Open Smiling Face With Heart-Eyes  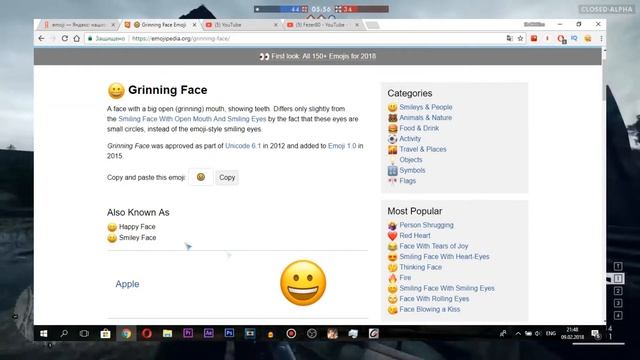click(444, 257)
